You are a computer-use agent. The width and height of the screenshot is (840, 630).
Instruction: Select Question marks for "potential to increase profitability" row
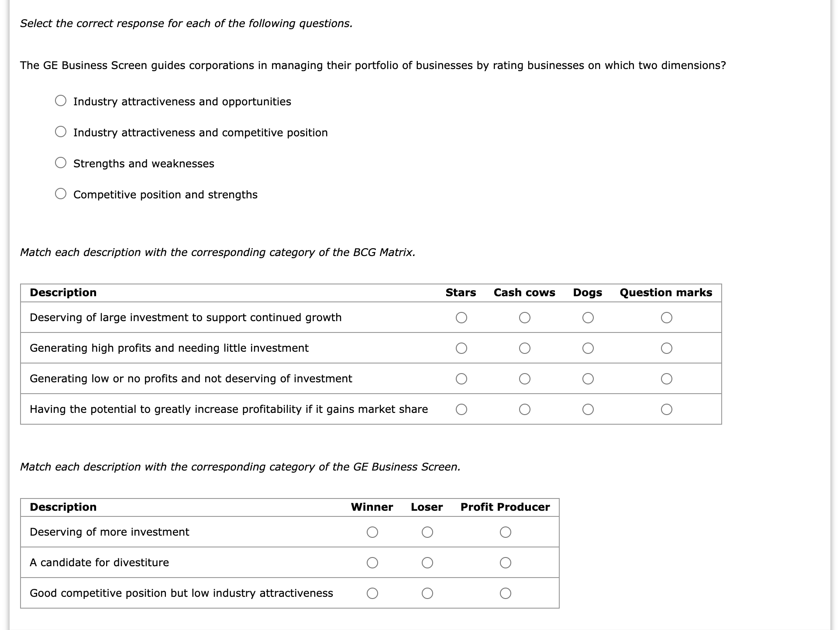click(x=667, y=409)
